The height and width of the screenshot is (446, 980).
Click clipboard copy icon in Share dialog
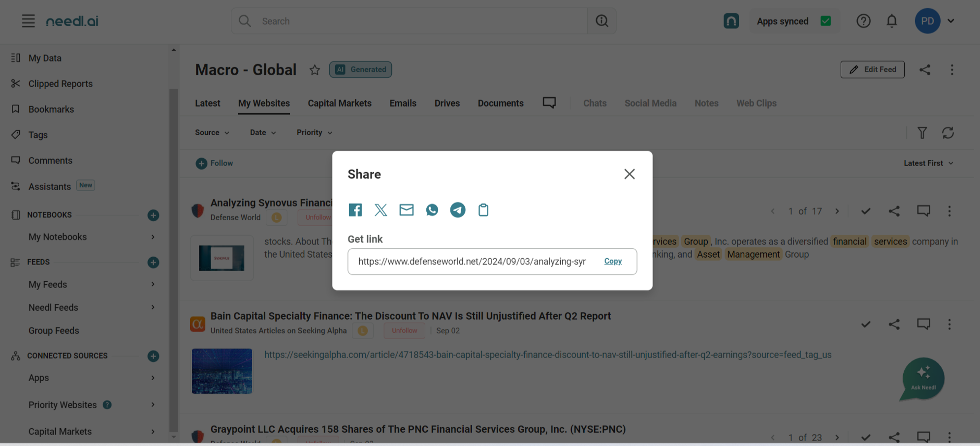coord(483,210)
